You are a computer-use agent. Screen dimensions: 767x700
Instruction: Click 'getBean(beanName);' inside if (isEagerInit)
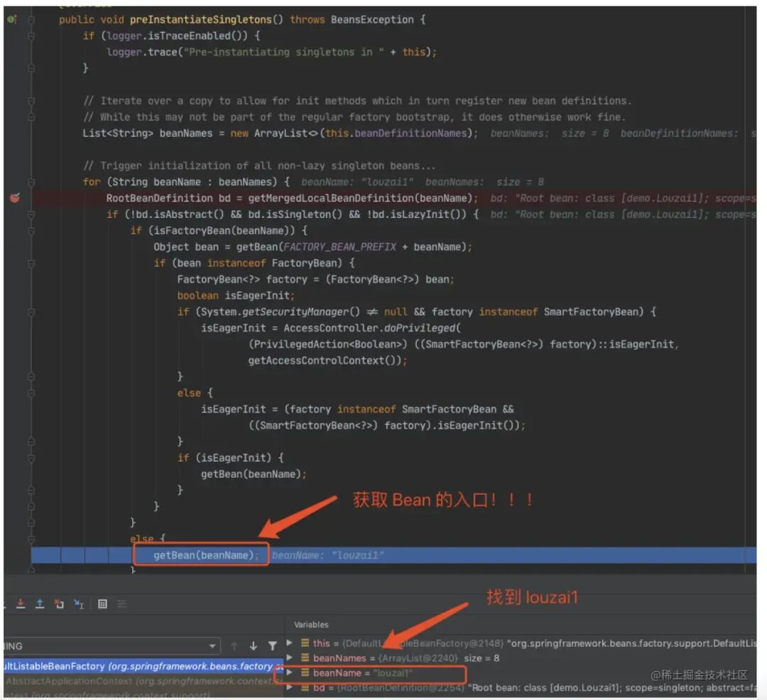tap(254, 474)
